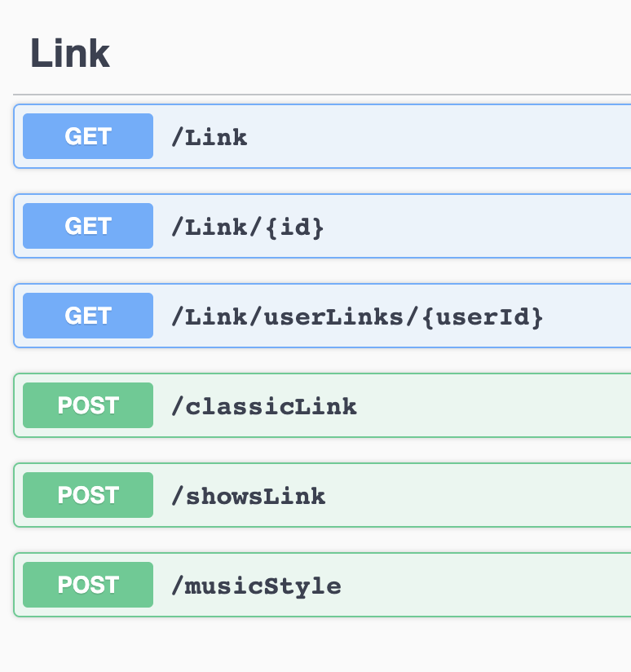Expand the /Link/{id} operation details
The height and width of the screenshot is (672, 631).
367,226
